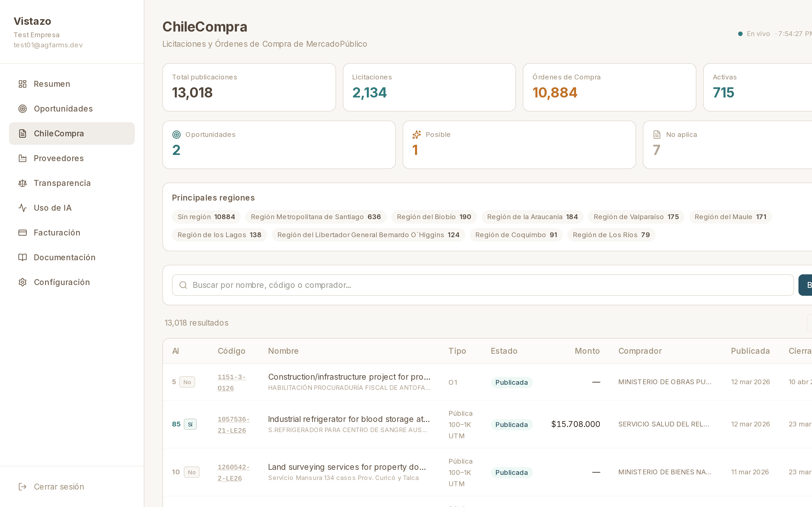The width and height of the screenshot is (812, 507).
Task: Open the Configuración gear icon
Action: 22,282
